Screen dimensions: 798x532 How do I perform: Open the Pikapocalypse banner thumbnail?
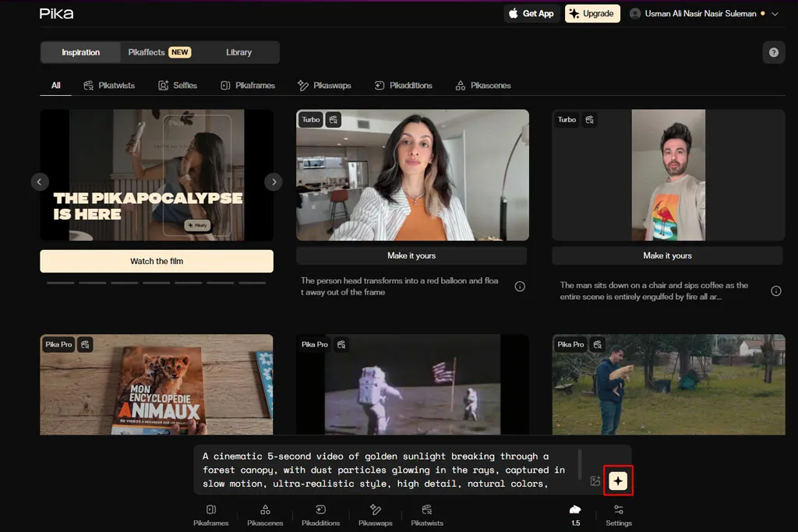point(157,175)
